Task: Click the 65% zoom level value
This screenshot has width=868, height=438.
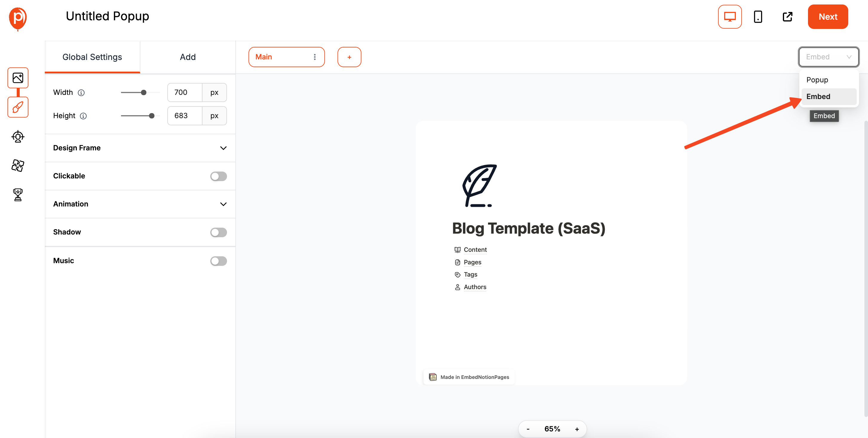Action: (x=552, y=429)
